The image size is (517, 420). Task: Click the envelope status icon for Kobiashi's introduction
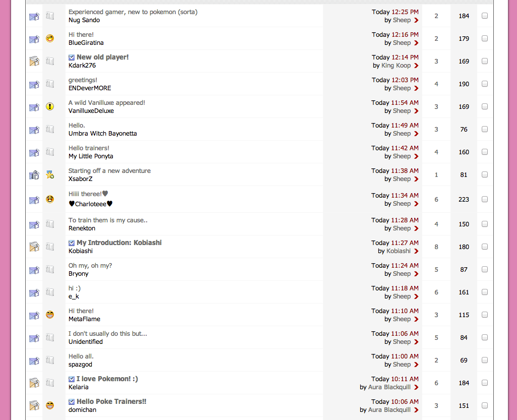coord(34,247)
